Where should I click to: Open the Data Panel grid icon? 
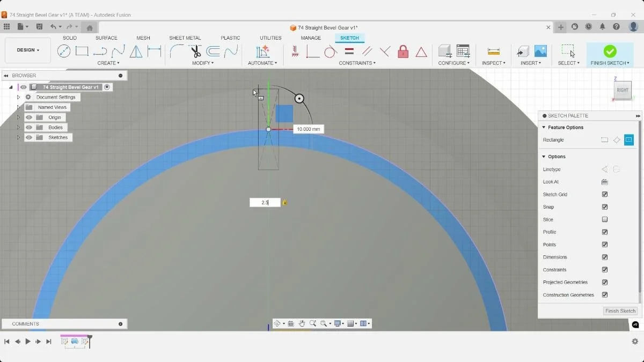pyautogui.click(x=6, y=27)
